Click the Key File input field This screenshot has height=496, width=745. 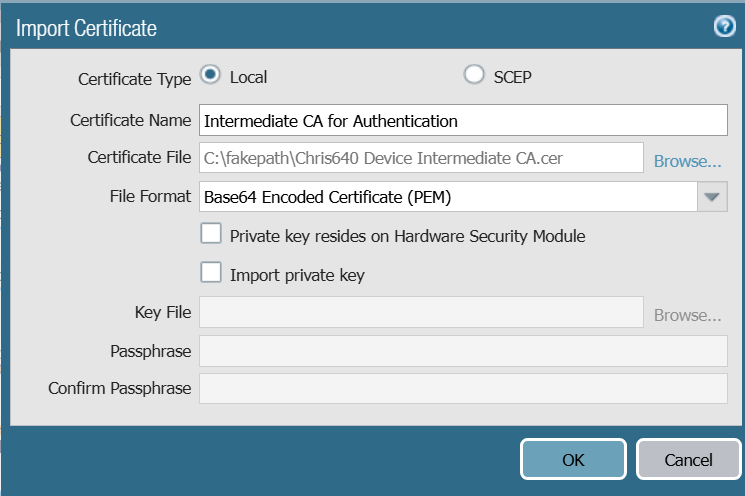click(x=421, y=313)
